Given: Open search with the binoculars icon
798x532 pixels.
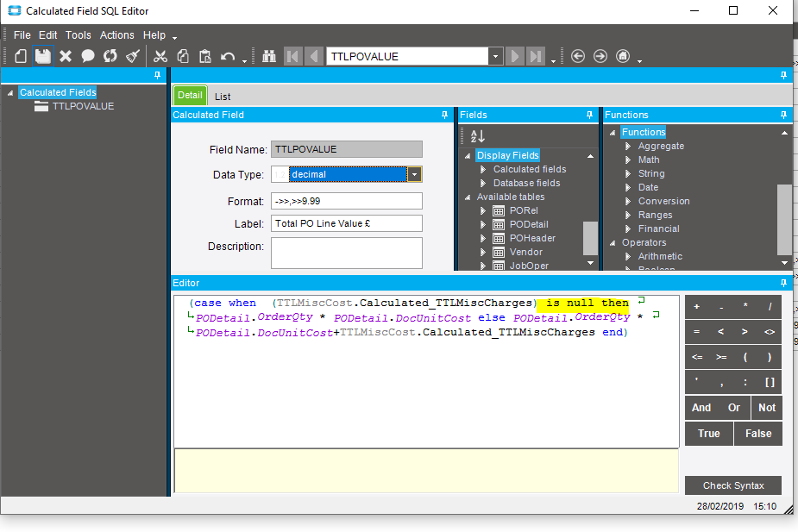Looking at the screenshot, I should coord(268,56).
